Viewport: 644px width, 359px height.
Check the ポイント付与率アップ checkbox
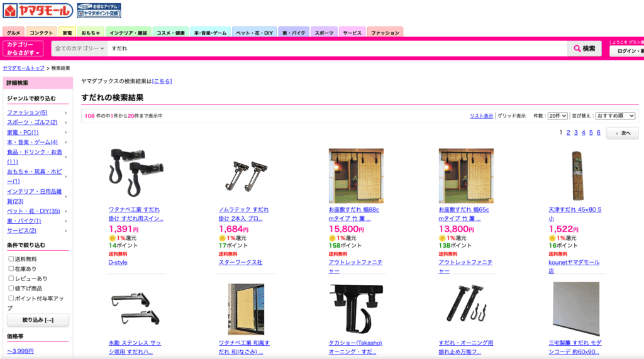(x=11, y=298)
